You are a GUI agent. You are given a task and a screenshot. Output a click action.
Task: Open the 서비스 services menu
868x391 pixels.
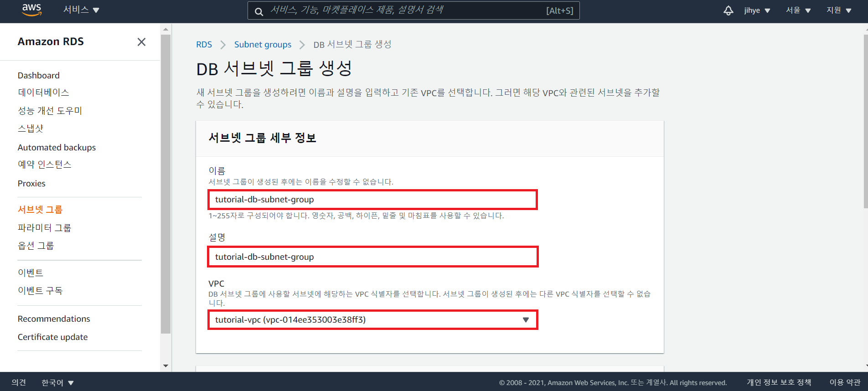pyautogui.click(x=81, y=10)
